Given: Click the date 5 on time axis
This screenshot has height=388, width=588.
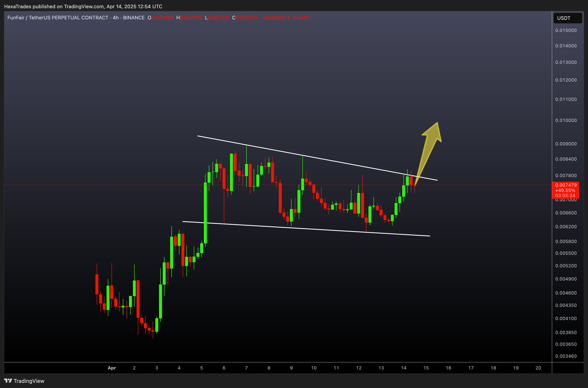Looking at the screenshot, I should tap(202, 368).
